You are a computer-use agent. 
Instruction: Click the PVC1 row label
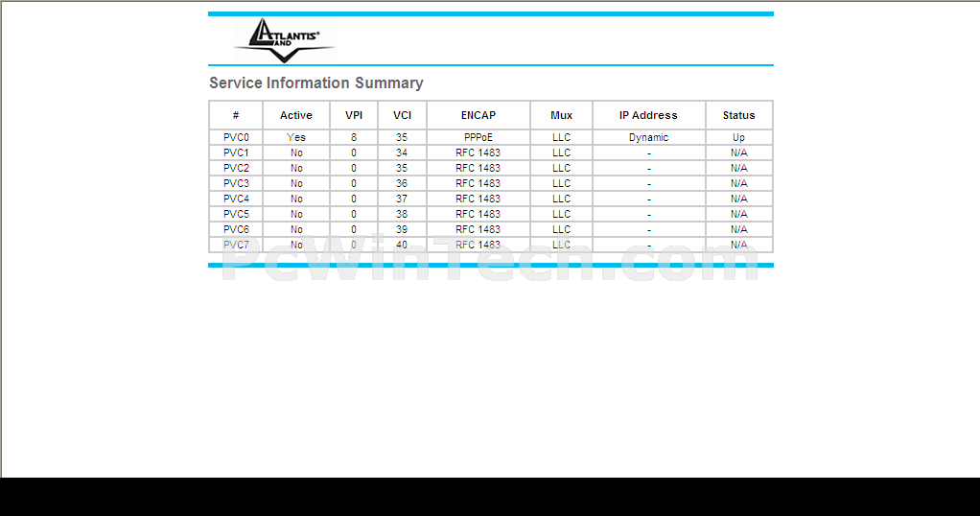click(x=236, y=153)
